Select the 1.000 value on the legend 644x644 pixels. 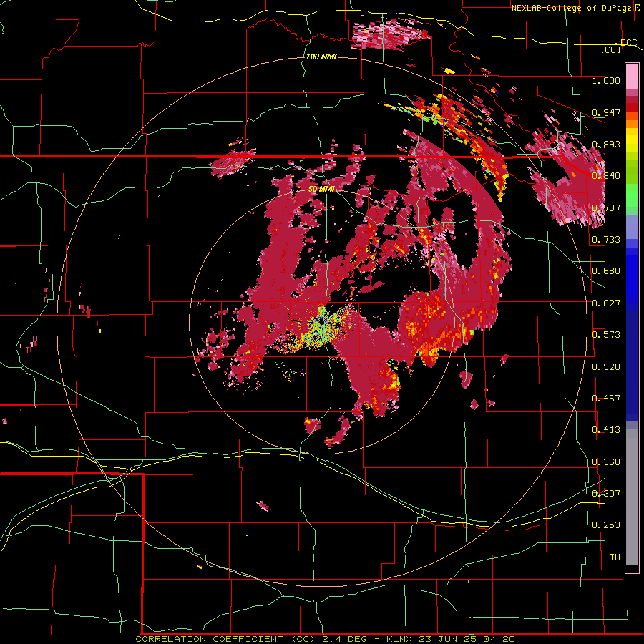[x=606, y=80]
